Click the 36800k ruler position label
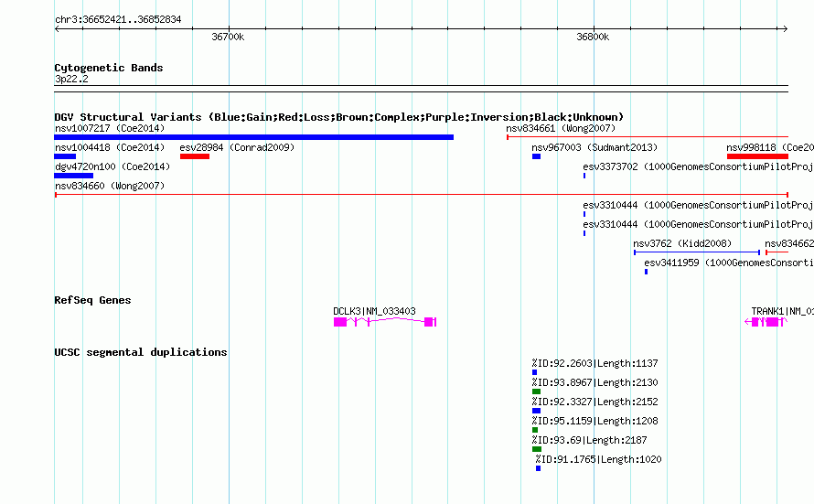 [593, 37]
